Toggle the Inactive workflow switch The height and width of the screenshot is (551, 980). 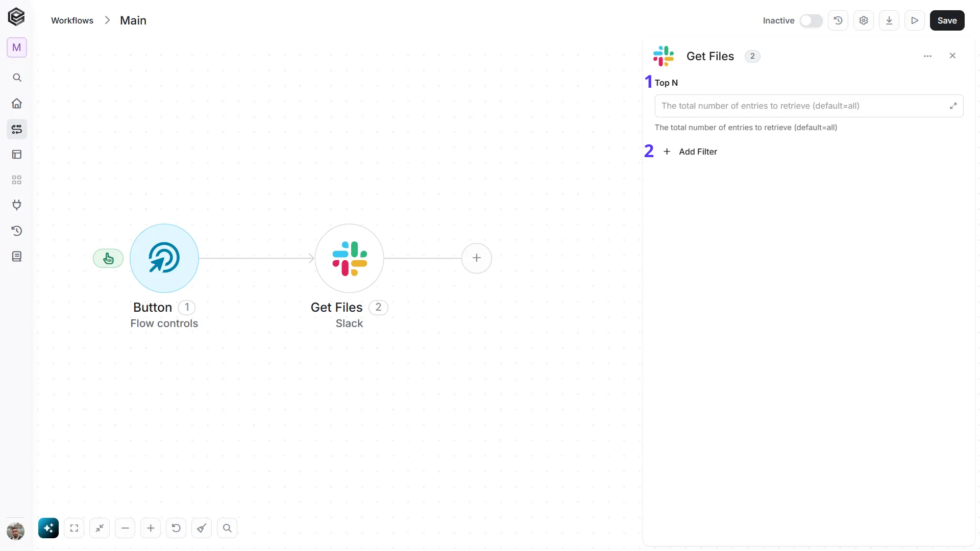811,20
